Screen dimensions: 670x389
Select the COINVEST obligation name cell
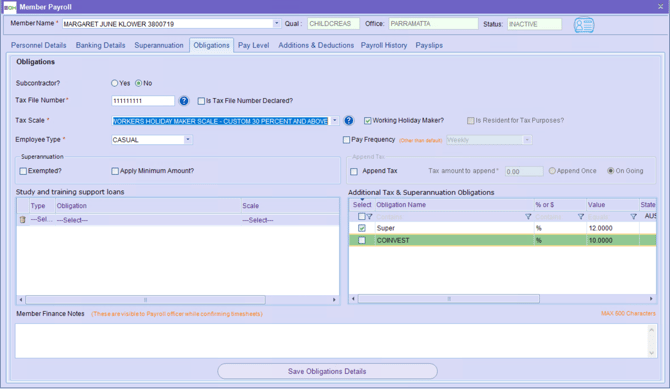pos(454,240)
